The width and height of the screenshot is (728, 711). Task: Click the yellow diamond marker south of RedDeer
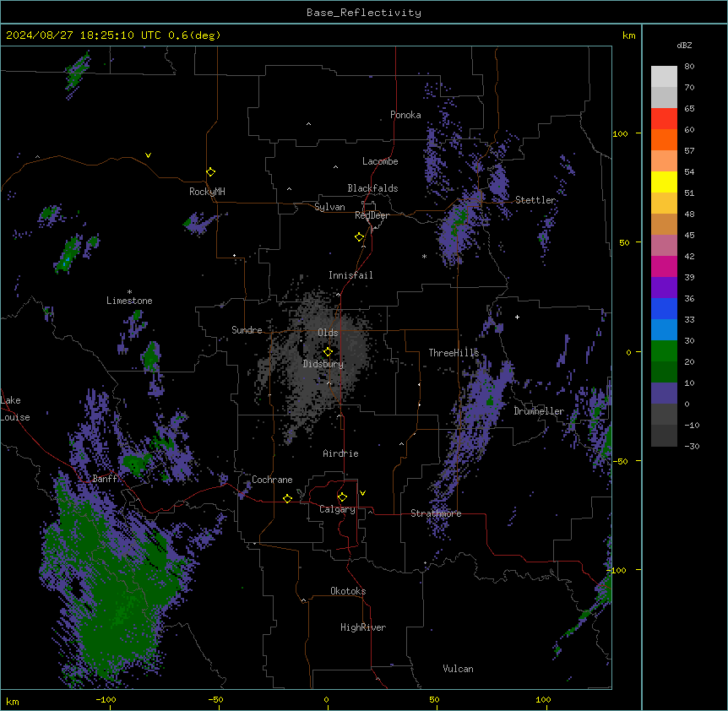tap(359, 237)
